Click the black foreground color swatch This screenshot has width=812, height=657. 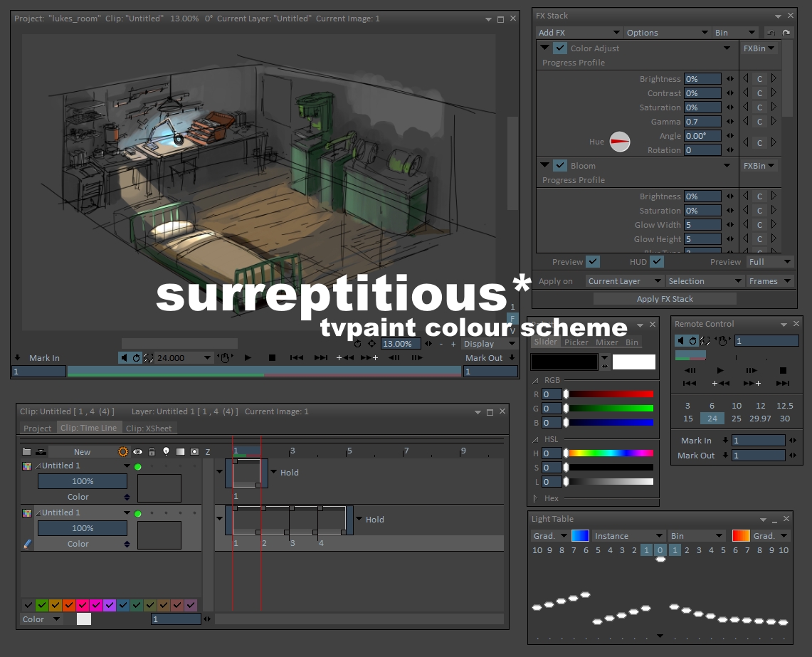pos(564,362)
